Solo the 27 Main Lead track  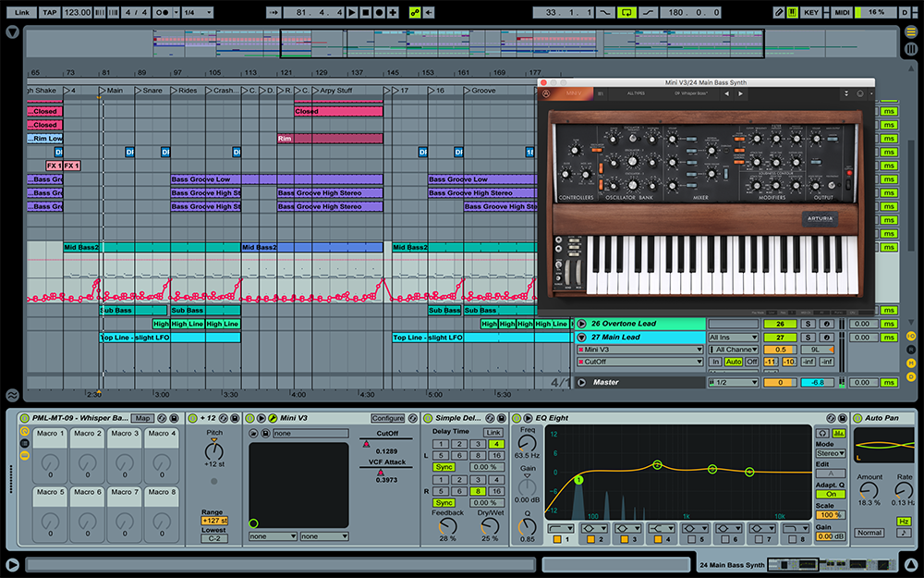pos(807,338)
